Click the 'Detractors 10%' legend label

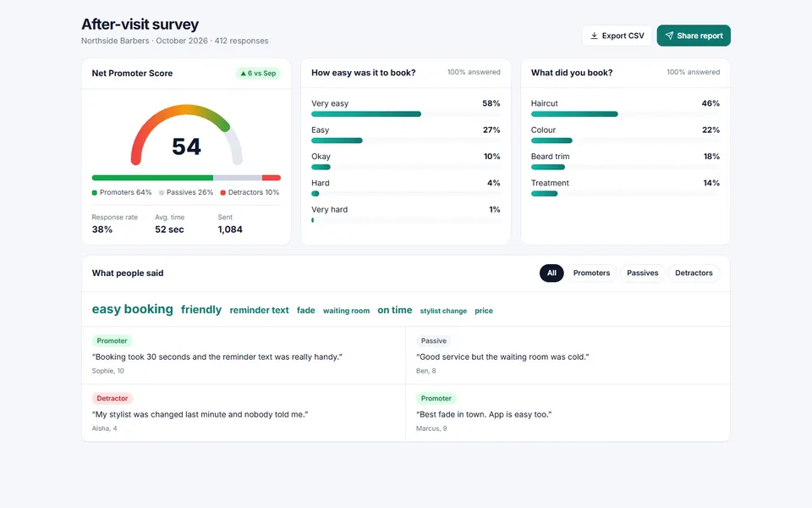coord(253,192)
